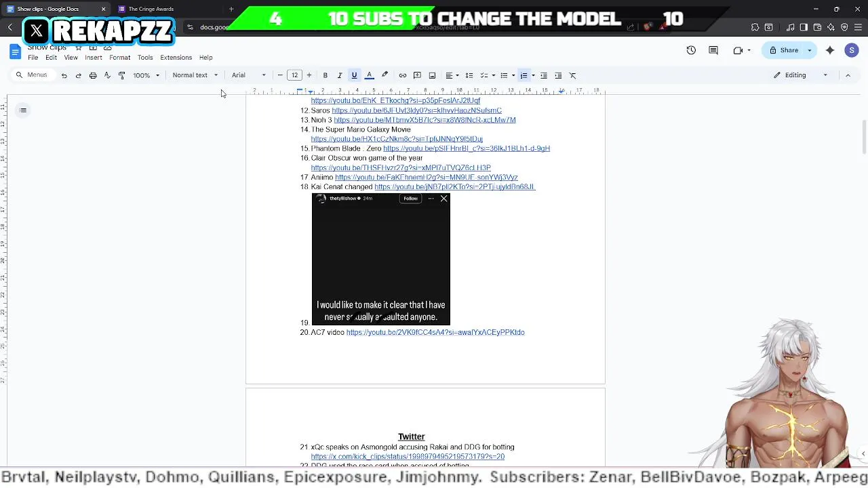Show document outline icon at left

click(23, 110)
